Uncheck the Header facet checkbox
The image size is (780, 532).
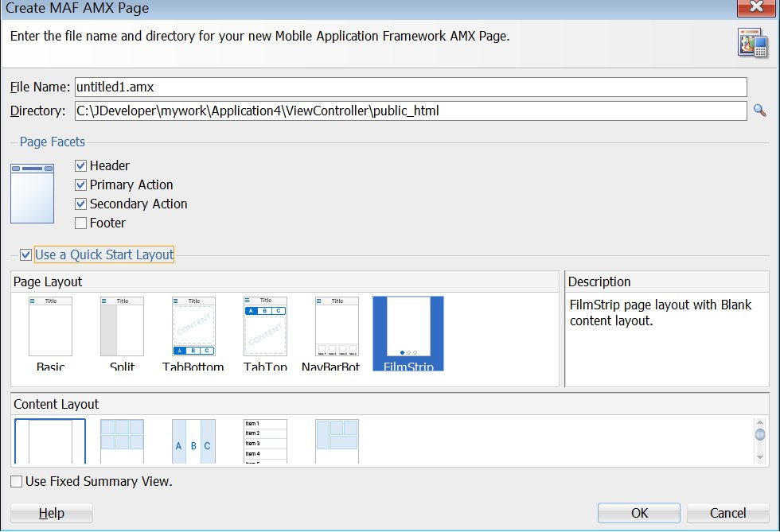[80, 165]
